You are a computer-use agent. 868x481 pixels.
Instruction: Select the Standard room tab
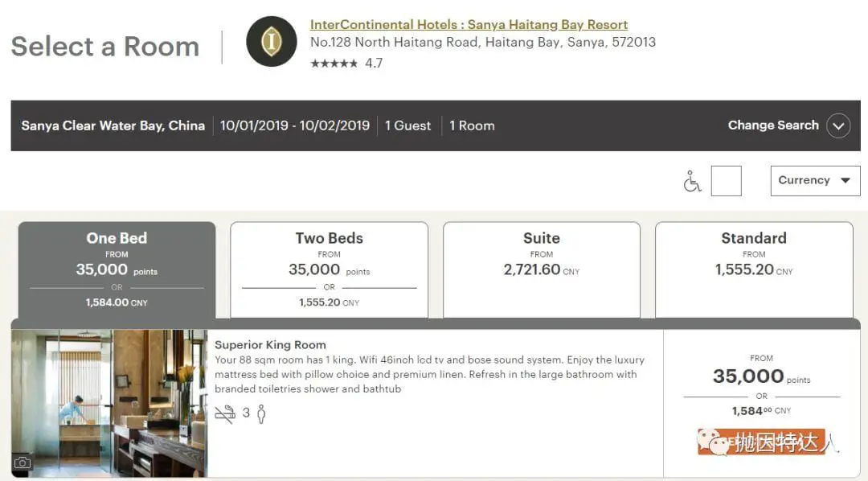point(753,269)
